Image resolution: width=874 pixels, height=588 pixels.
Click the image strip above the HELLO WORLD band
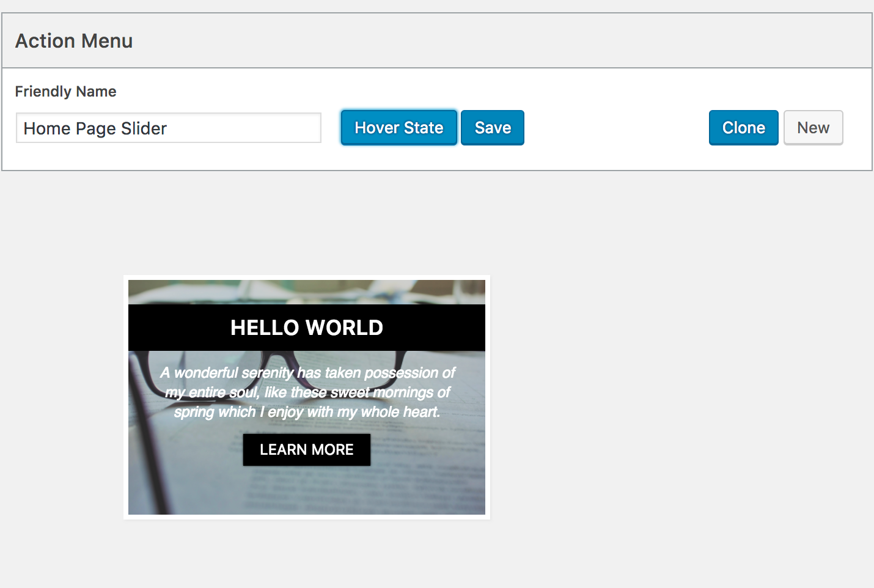pyautogui.click(x=306, y=292)
